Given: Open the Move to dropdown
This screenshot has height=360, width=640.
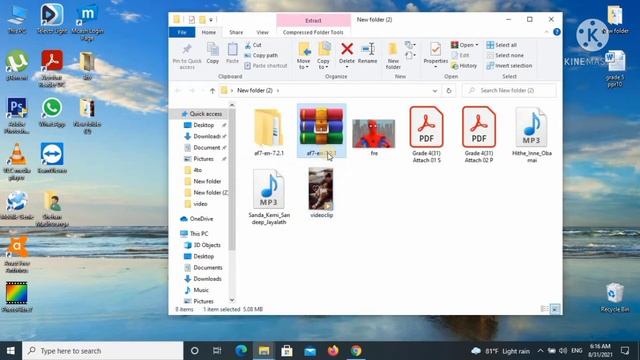Looking at the screenshot, I should [x=304, y=56].
